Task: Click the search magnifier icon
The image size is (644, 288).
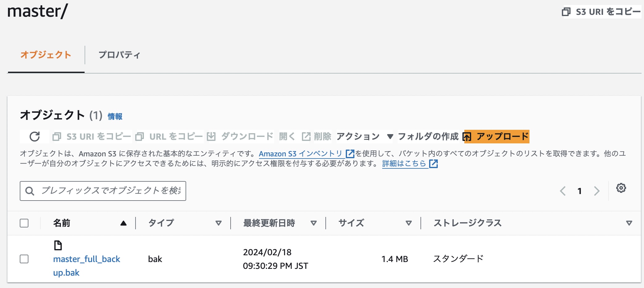Action: tap(30, 191)
